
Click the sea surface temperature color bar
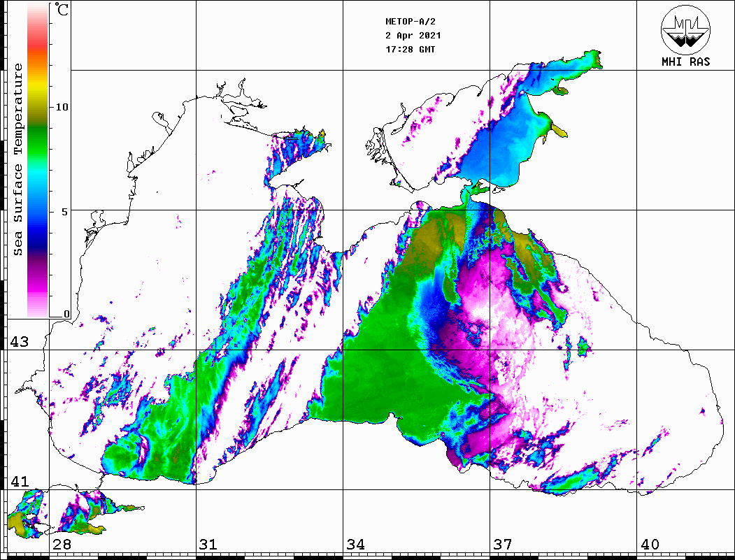coord(38,160)
